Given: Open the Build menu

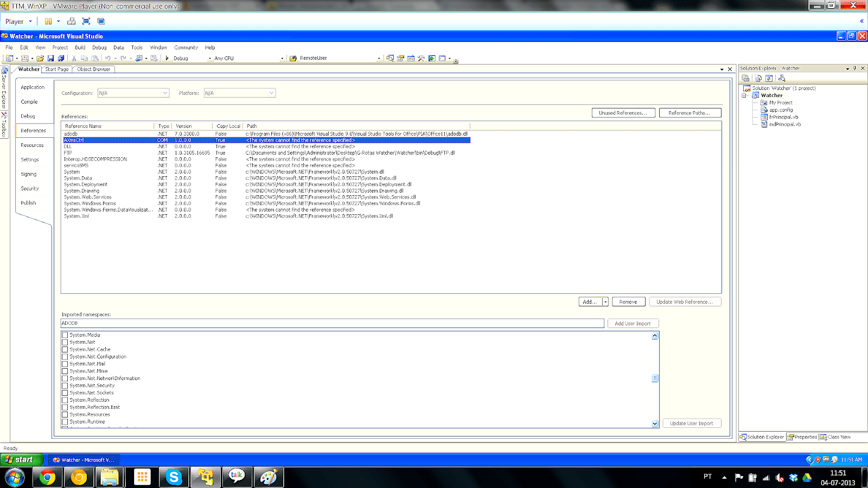Looking at the screenshot, I should [x=80, y=48].
